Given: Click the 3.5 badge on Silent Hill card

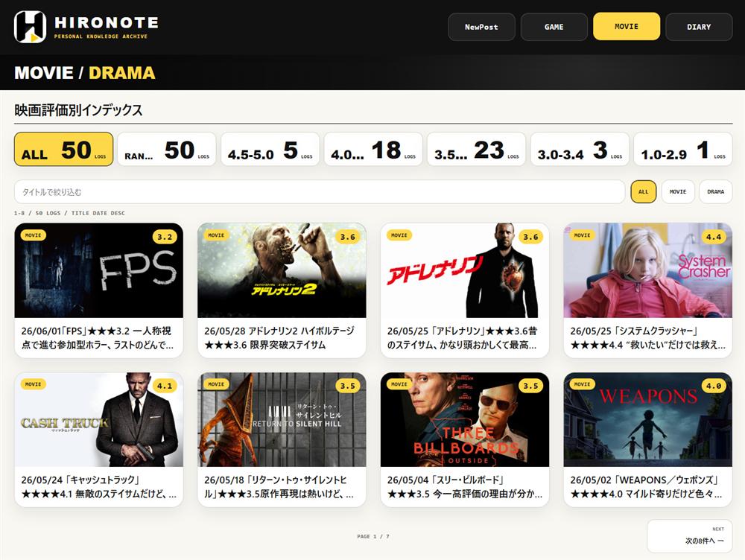Looking at the screenshot, I should pyautogui.click(x=348, y=386).
